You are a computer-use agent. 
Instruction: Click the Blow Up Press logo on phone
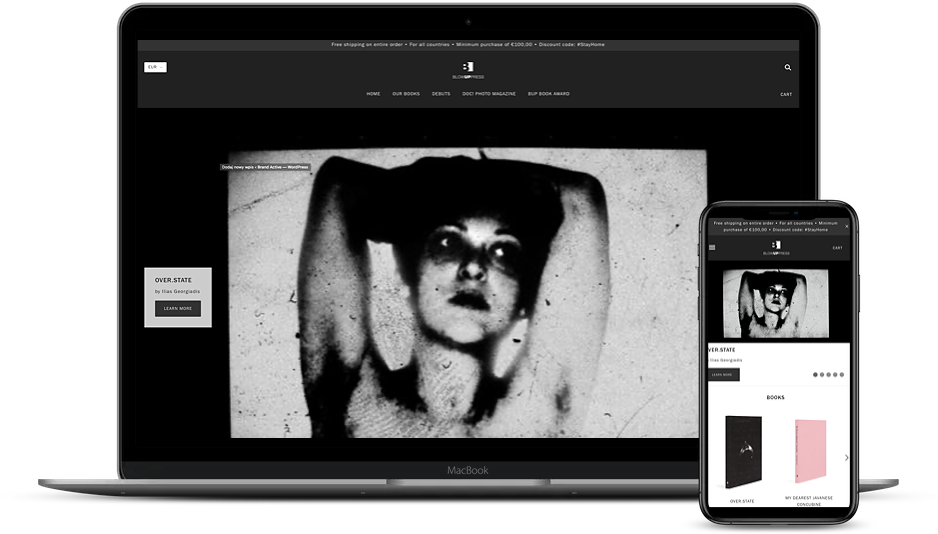776,248
